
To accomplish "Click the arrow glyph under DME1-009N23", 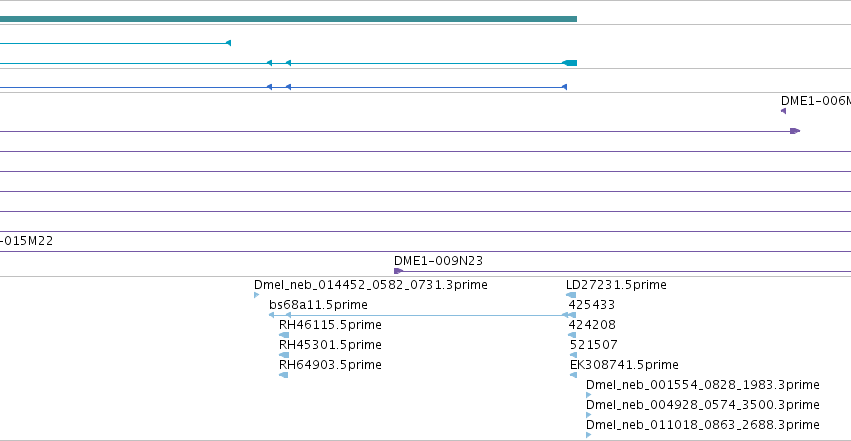I will tap(398, 271).
